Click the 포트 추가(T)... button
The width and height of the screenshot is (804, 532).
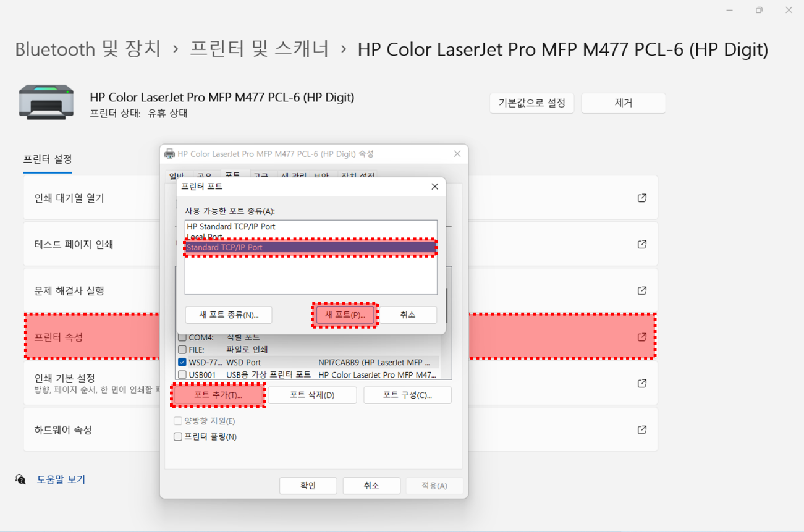click(218, 395)
